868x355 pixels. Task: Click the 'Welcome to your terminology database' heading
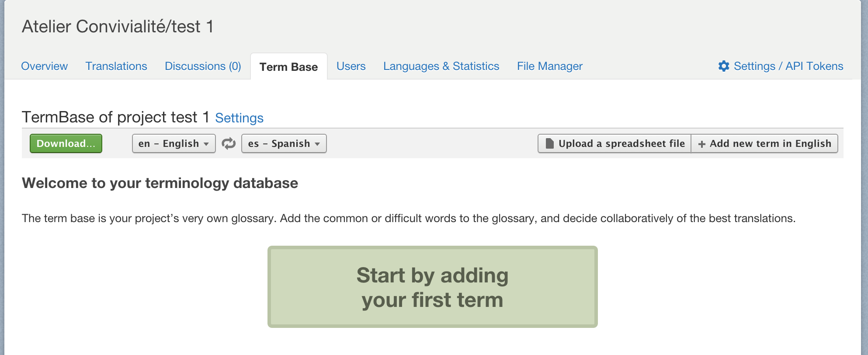coord(160,183)
